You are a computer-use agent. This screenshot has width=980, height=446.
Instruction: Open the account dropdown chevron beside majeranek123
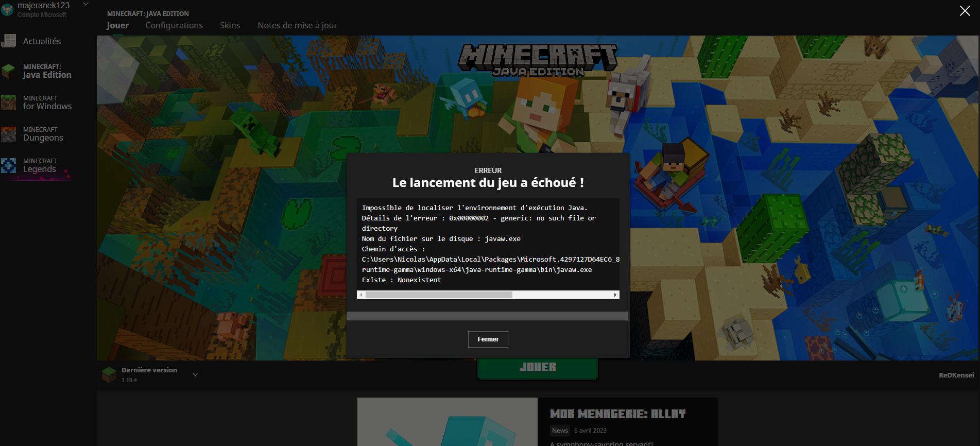click(86, 4)
